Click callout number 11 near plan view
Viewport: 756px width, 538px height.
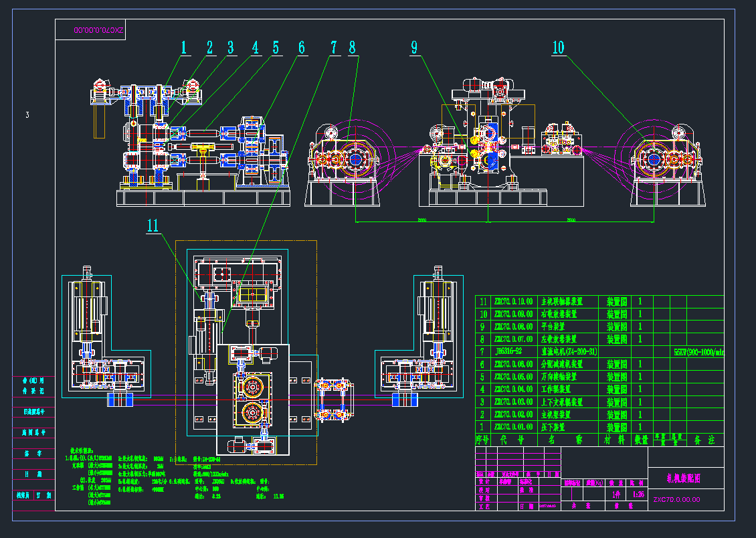(x=154, y=226)
